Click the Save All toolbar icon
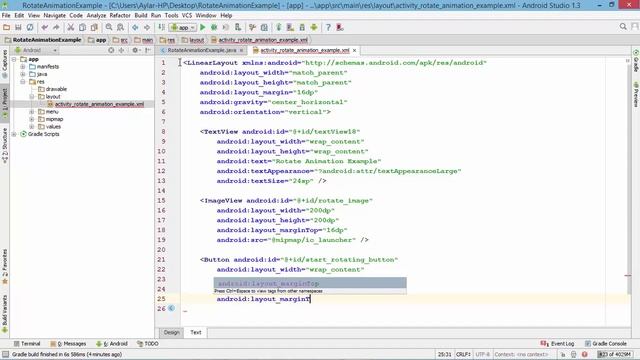 pyautogui.click(x=18, y=27)
